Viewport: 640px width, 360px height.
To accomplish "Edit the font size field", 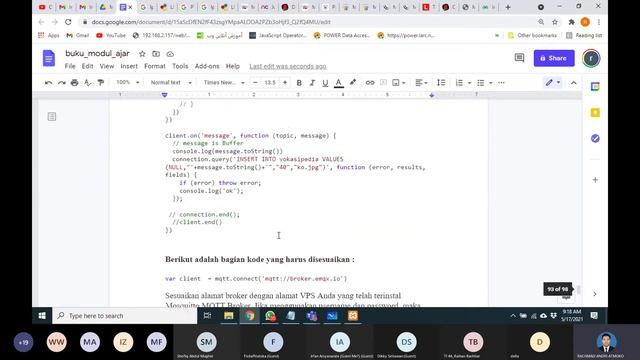I will pos(270,83).
